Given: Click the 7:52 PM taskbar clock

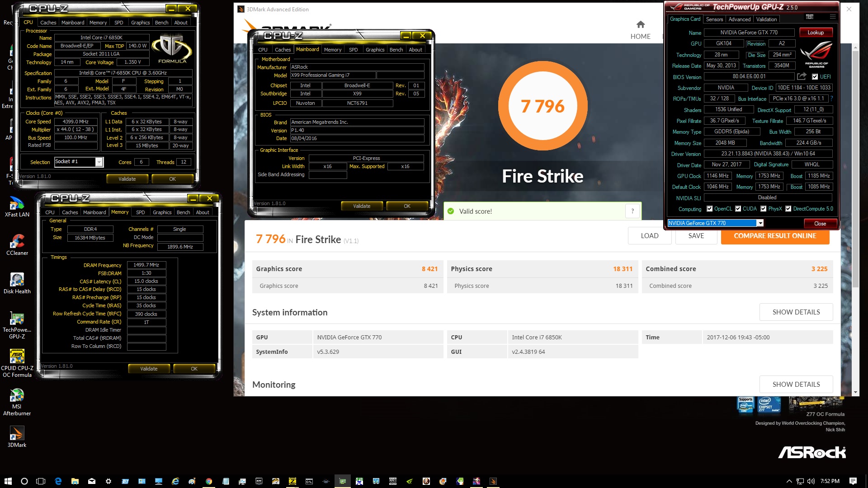Looking at the screenshot, I should pyautogui.click(x=830, y=481).
